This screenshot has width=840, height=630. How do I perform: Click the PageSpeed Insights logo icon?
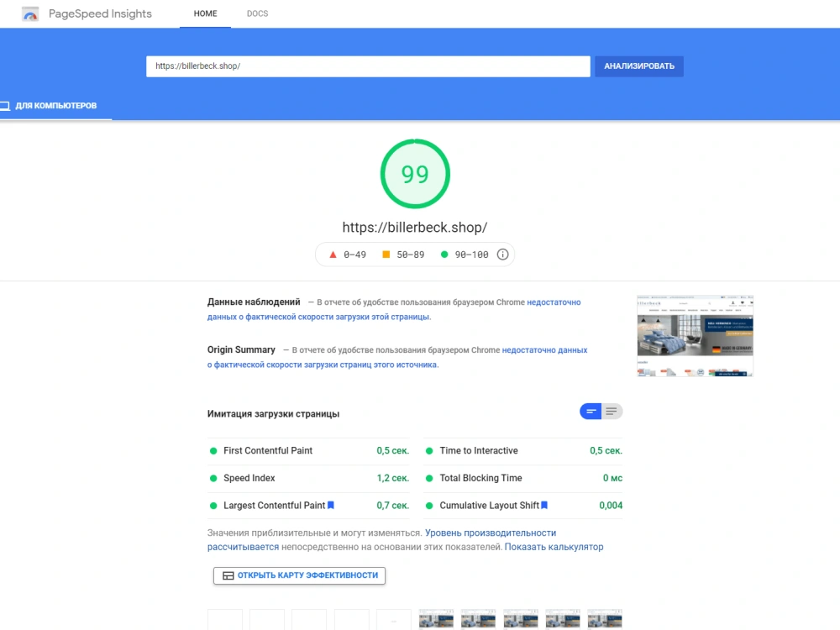(30, 14)
